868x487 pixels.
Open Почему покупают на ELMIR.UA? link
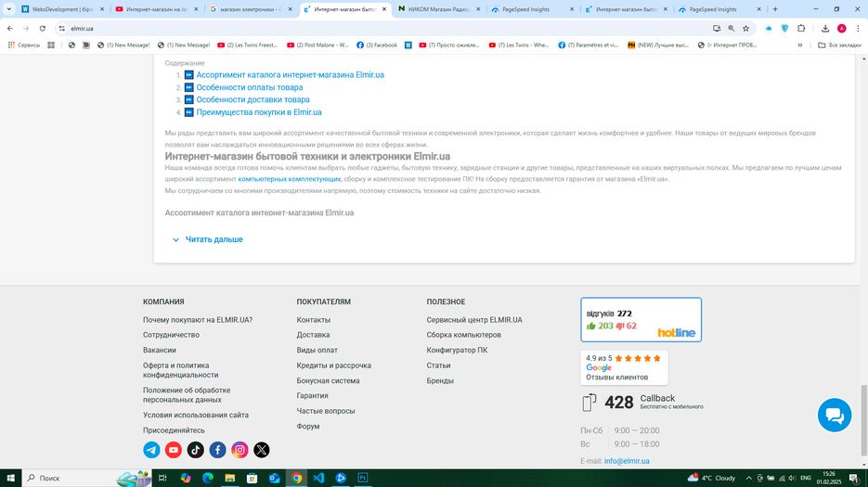tap(198, 320)
